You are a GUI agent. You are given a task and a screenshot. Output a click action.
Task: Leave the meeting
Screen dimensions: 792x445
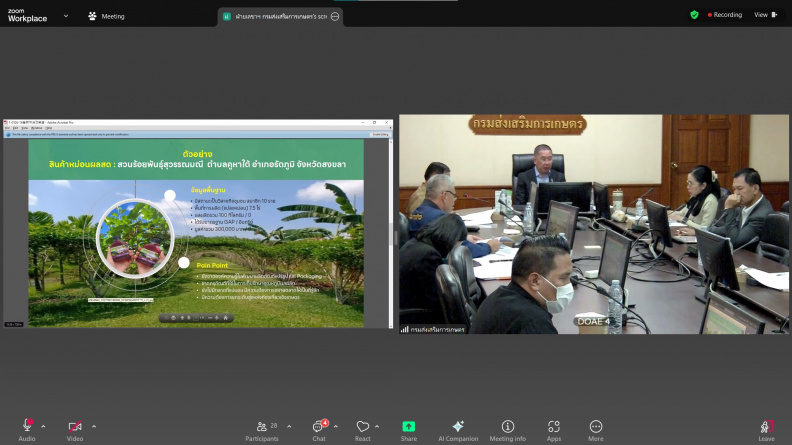tap(766, 431)
